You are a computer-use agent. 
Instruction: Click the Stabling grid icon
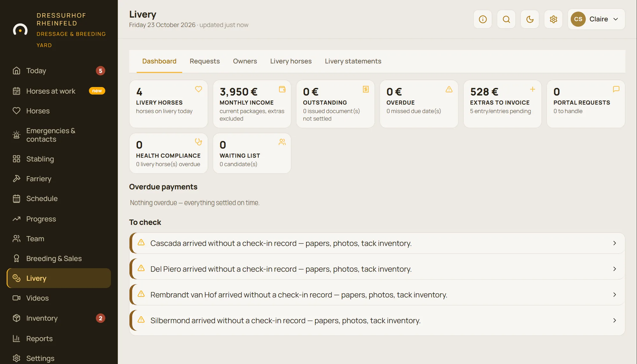pos(17,159)
